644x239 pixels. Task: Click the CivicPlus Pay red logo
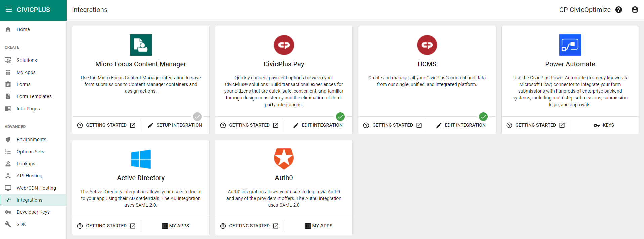pyautogui.click(x=284, y=45)
